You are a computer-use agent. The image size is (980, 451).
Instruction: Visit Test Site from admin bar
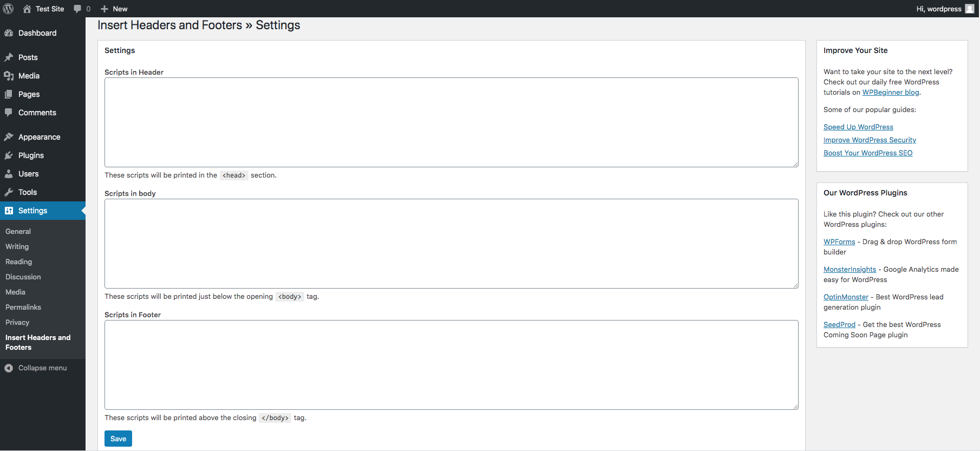click(x=43, y=9)
